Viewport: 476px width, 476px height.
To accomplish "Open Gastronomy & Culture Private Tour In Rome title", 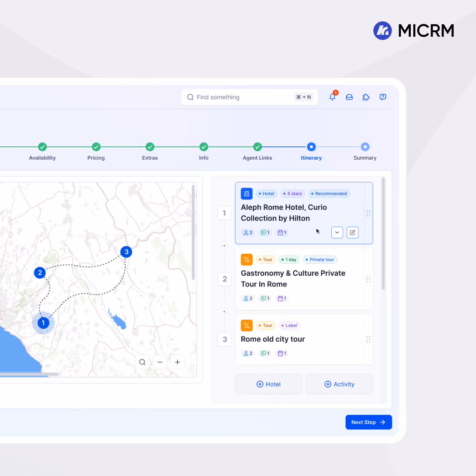I will (293, 279).
